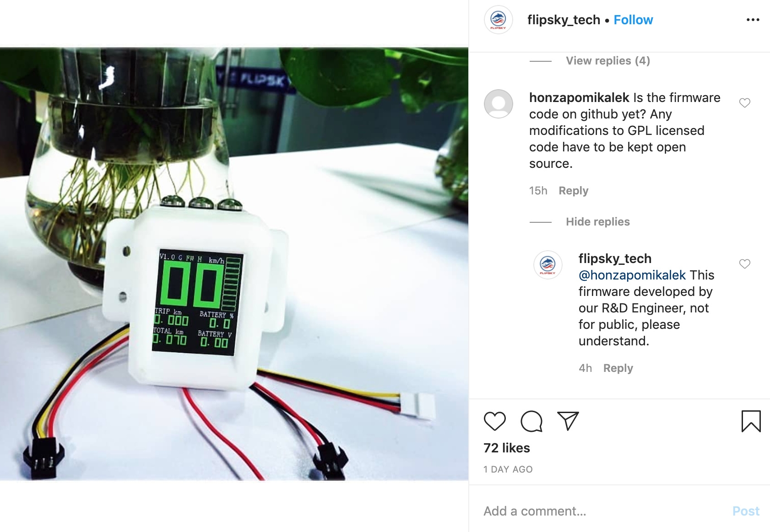Reply to honzapomikalek's comment
The width and height of the screenshot is (770, 532).
coord(574,190)
